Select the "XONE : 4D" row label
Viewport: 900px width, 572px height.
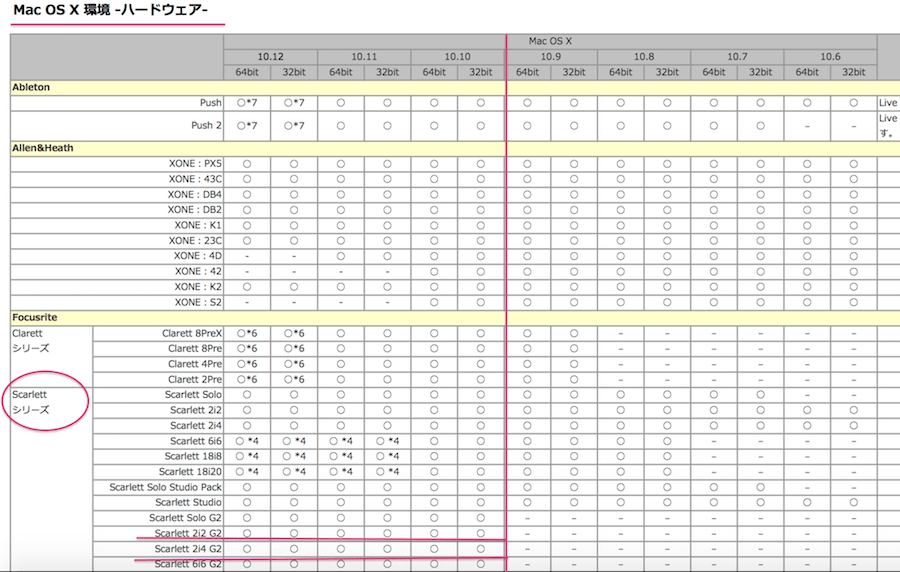(x=197, y=256)
